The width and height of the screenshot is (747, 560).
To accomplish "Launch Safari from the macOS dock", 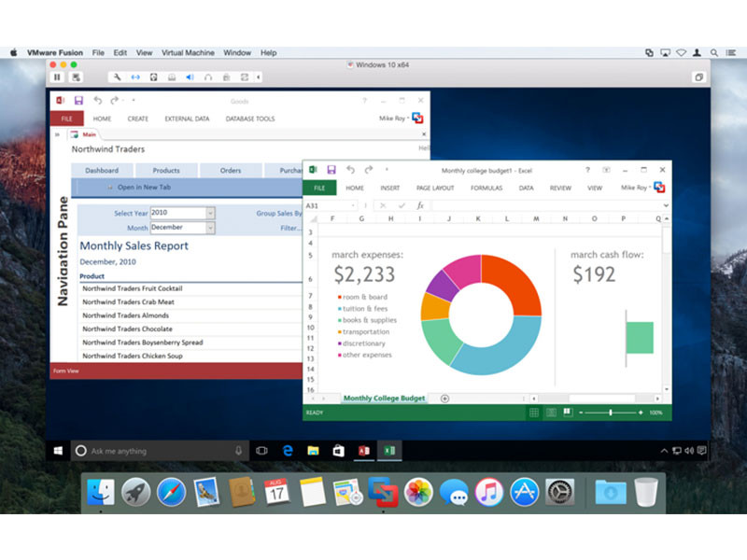I will point(171,493).
